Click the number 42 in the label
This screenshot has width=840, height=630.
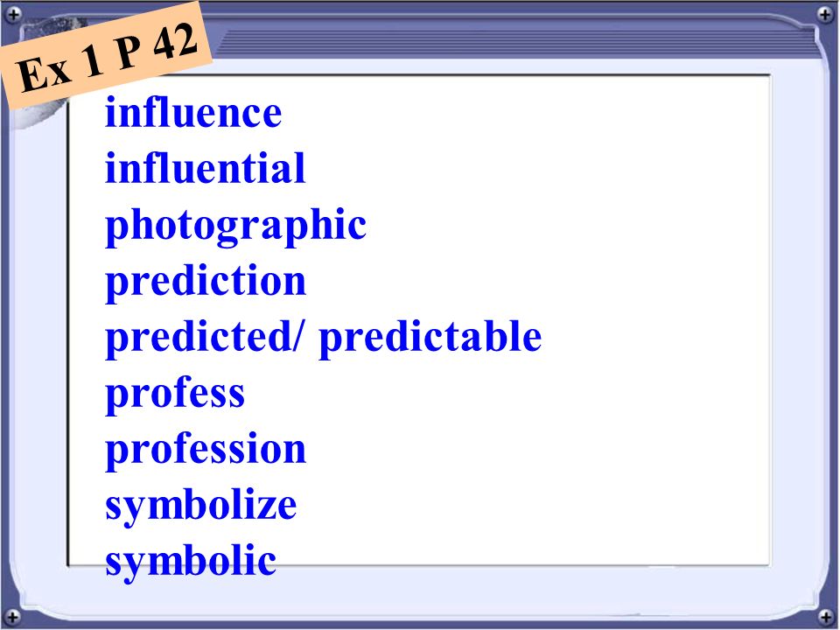tap(175, 44)
